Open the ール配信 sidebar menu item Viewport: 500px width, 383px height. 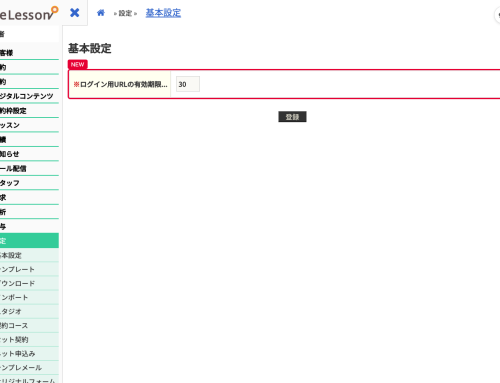29,168
